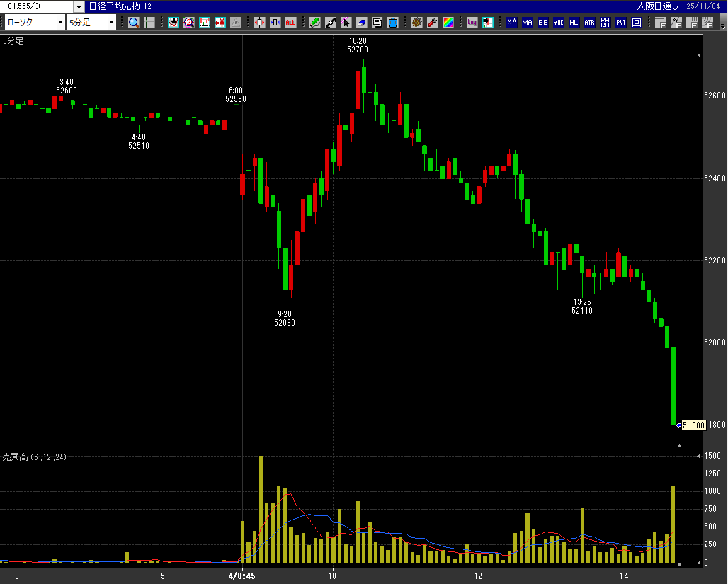Click the PVT pivot button
The image size is (728, 584).
click(x=620, y=23)
